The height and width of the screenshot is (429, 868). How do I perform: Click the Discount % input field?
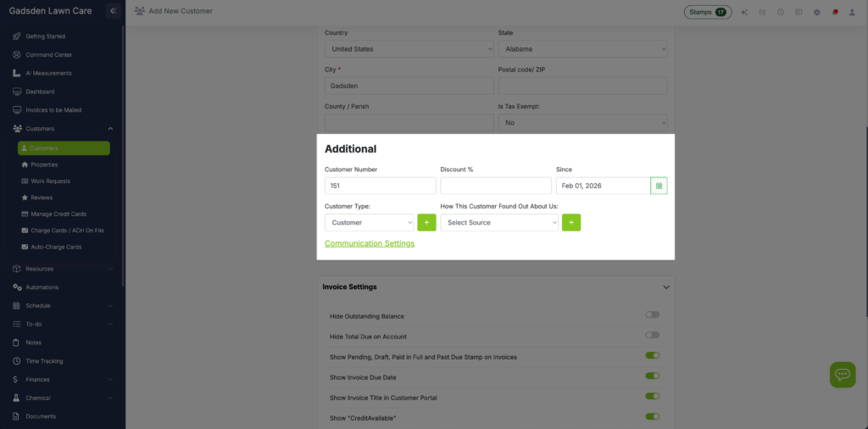(496, 186)
